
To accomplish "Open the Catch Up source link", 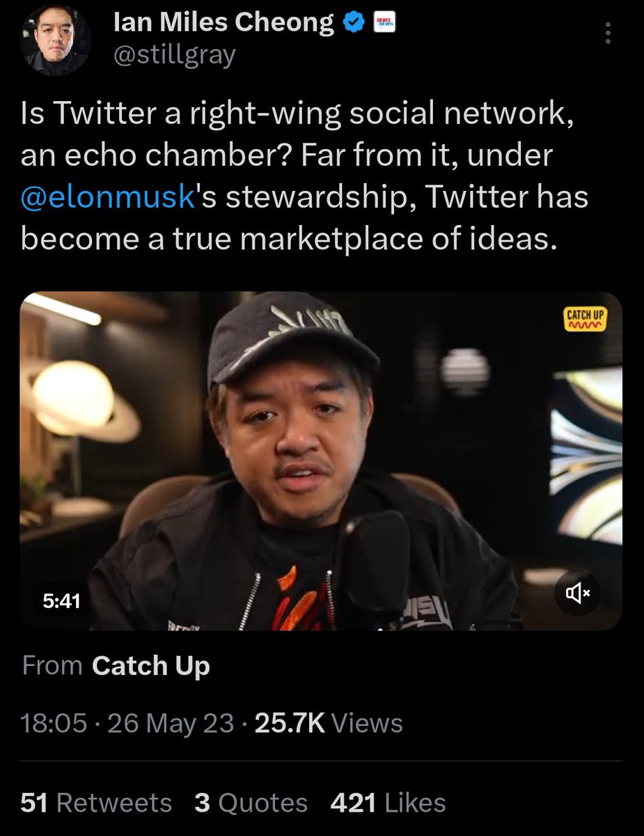I will pos(150,666).
